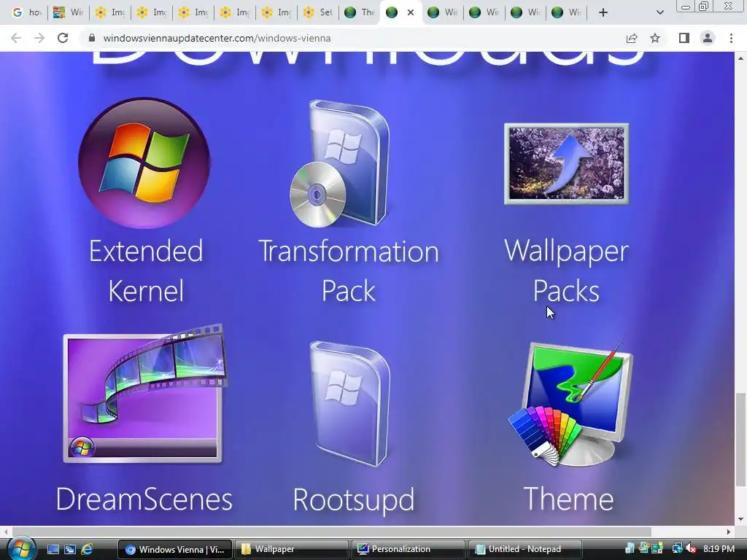
Task: Share this page via share icon
Action: 632,38
